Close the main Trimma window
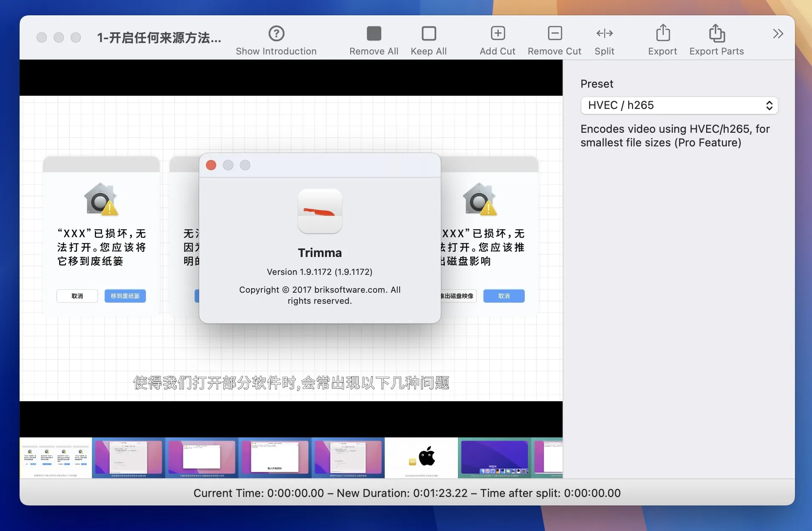This screenshot has width=812, height=531. (42, 37)
